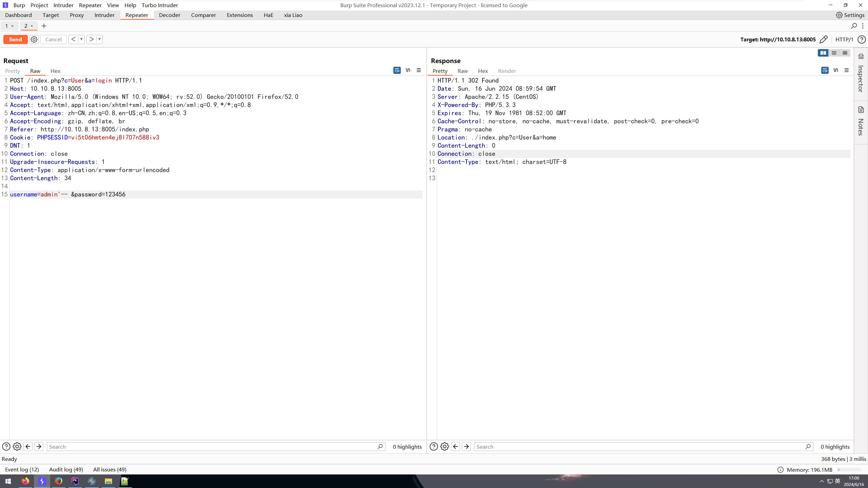This screenshot has width=868, height=488.
Task: Open request search help icon
Action: click(x=6, y=447)
